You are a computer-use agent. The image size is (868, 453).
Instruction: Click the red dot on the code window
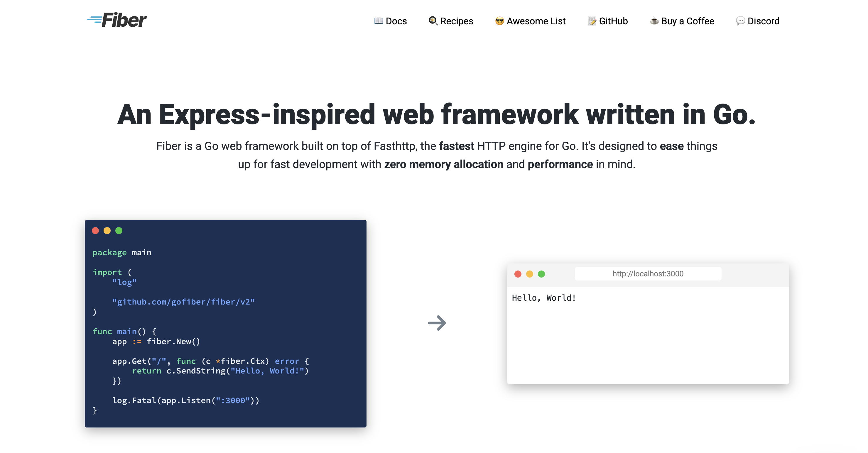pyautogui.click(x=96, y=231)
